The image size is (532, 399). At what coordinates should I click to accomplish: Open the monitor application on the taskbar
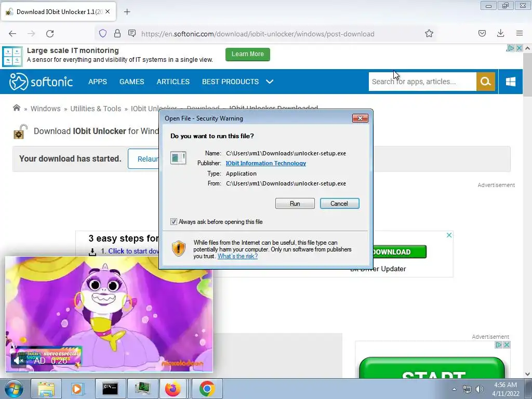(142, 389)
